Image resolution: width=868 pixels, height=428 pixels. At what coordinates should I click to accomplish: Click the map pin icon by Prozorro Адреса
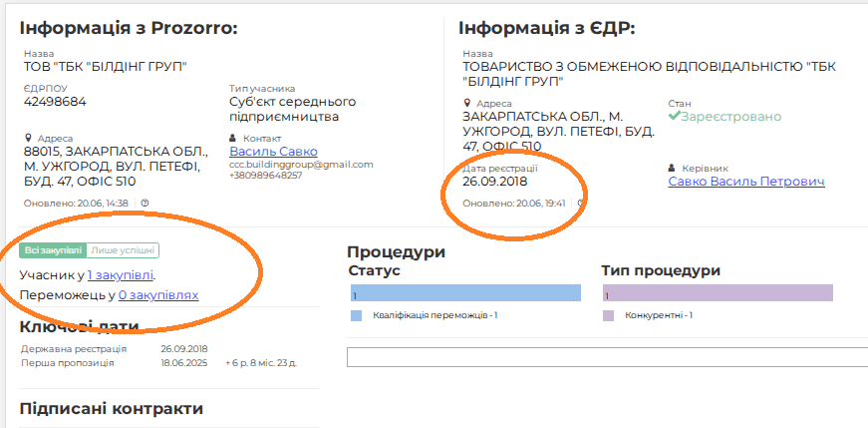tap(28, 138)
